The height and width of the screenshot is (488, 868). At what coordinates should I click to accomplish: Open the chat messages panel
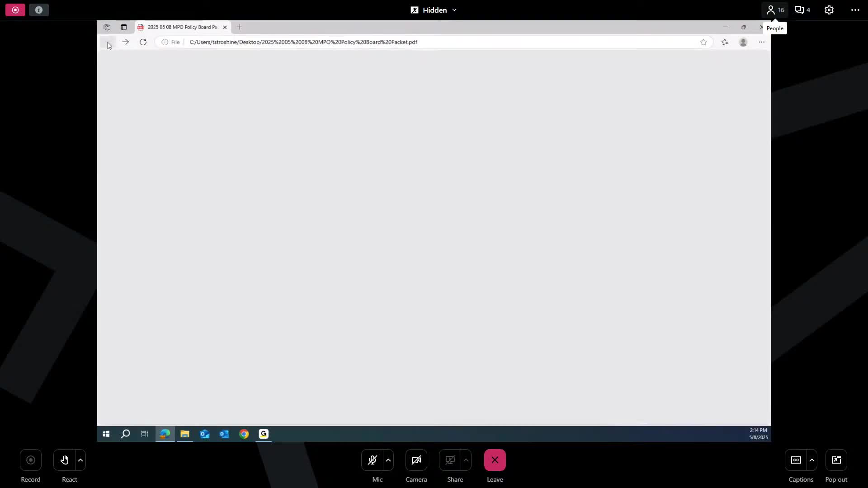802,10
